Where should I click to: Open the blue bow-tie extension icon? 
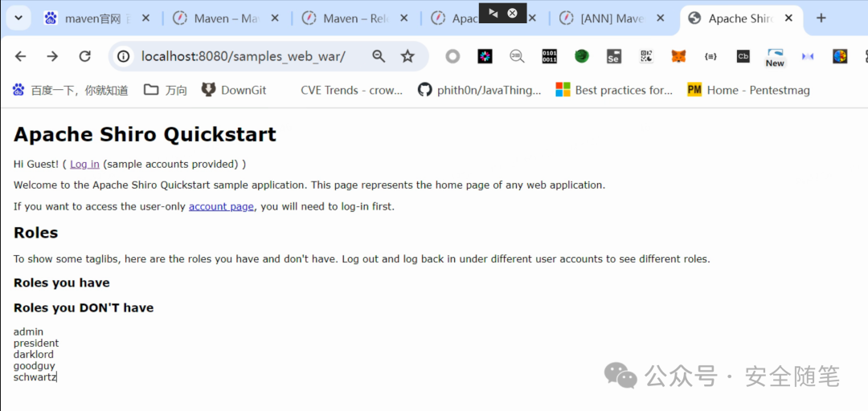tap(808, 56)
